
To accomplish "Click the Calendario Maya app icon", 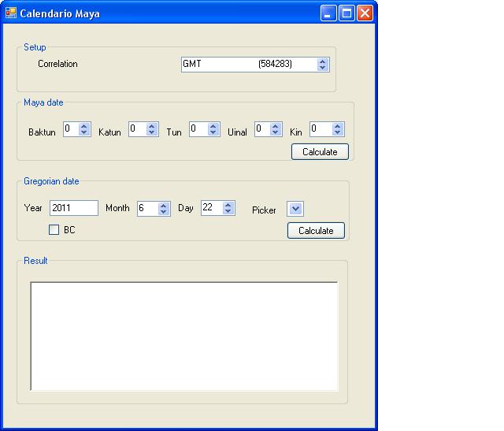I will coord(10,13).
